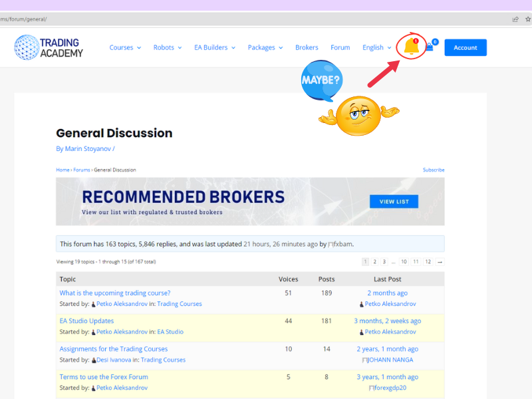Click the Voices column header
Image resolution: width=532 pixels, height=399 pixels.
click(x=289, y=279)
